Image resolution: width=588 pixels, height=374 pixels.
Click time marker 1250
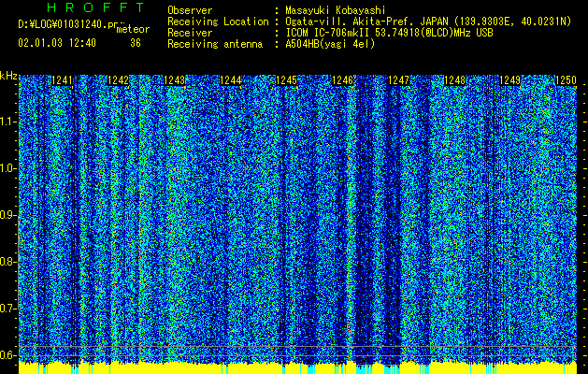tap(566, 80)
